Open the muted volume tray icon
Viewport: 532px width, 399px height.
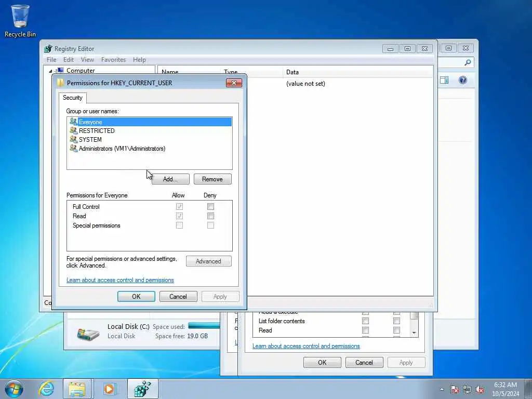point(480,390)
